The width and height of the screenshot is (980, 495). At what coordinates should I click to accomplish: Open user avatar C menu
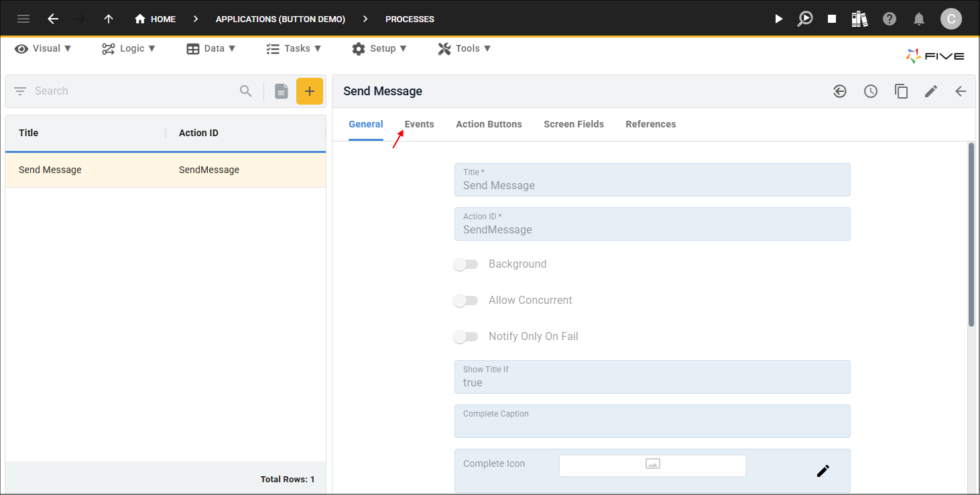[951, 19]
